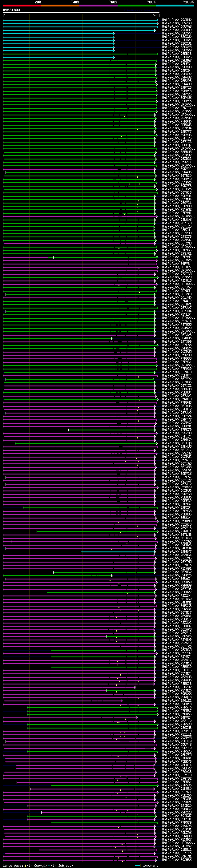Select row UniRef100_B8BBM5

coord(177,152)
